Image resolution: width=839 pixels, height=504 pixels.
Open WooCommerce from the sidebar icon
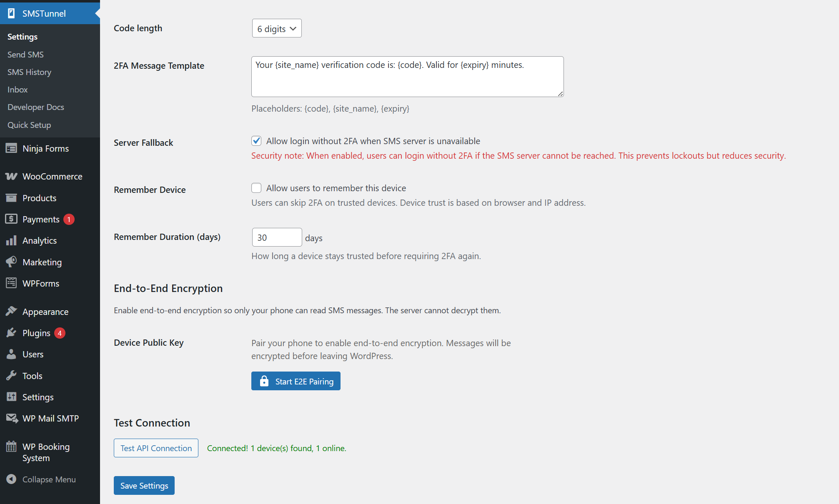tap(12, 176)
